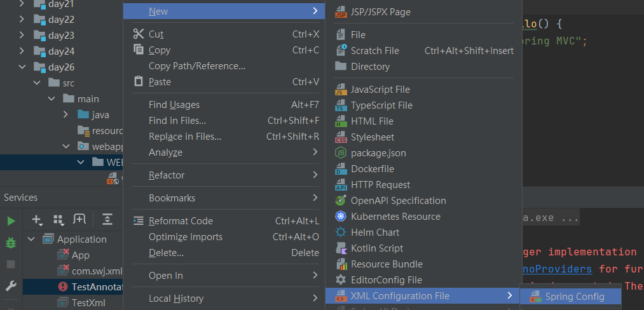Click the wrench settings icon in Services

[x=11, y=286]
